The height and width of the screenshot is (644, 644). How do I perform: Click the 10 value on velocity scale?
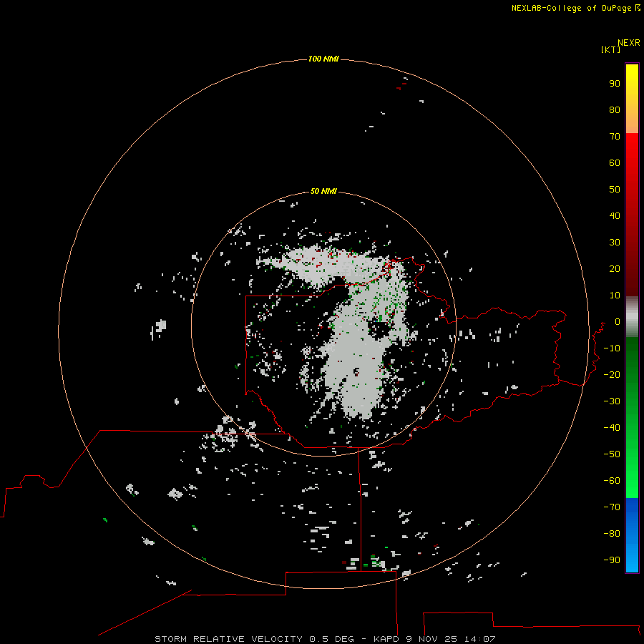[615, 296]
